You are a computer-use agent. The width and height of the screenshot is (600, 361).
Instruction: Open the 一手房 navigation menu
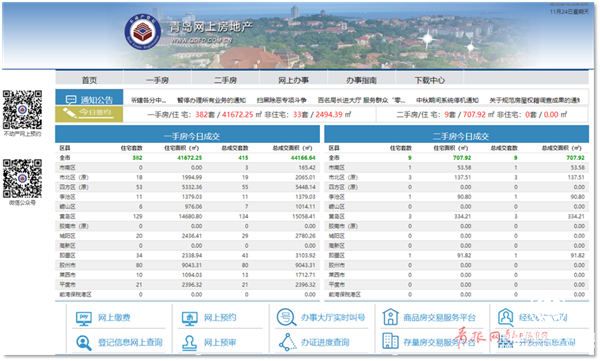tap(157, 80)
